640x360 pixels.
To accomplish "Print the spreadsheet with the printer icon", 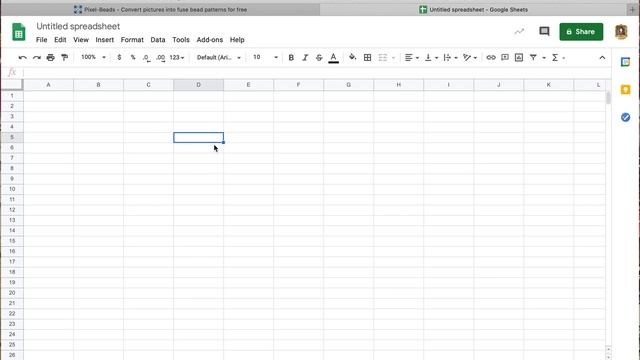I will (51, 58).
